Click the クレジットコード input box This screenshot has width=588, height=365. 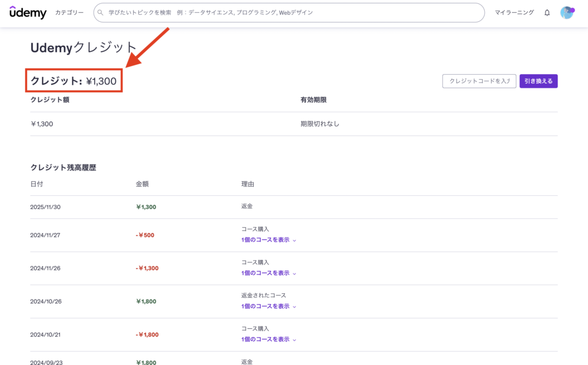(x=479, y=81)
